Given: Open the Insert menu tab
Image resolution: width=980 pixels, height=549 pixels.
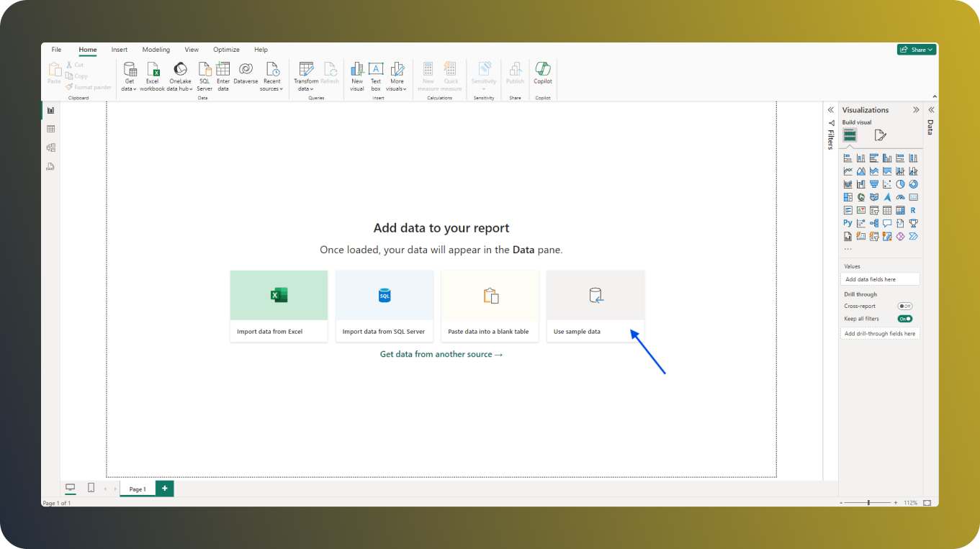Looking at the screenshot, I should click(x=119, y=49).
